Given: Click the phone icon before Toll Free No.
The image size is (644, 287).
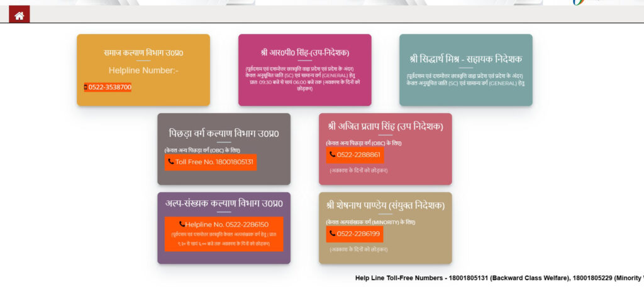Looking at the screenshot, I should (170, 162).
